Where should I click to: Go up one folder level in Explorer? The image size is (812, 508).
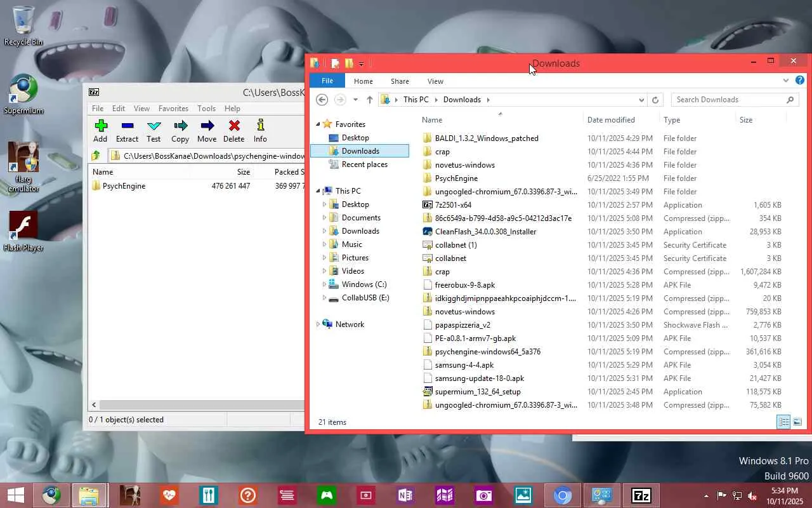370,100
